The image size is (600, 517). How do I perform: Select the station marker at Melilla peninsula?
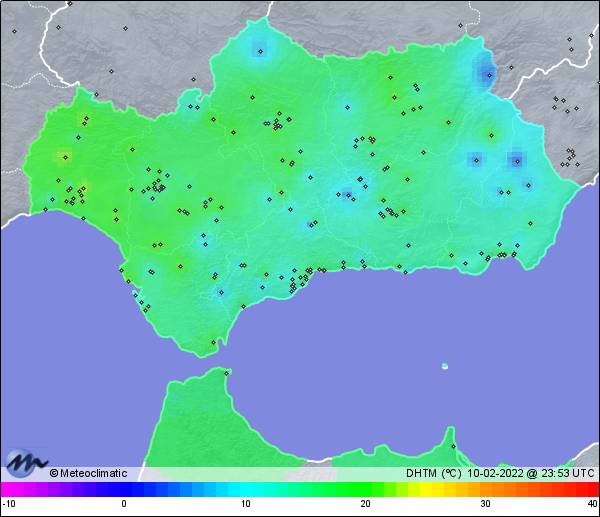[453, 446]
